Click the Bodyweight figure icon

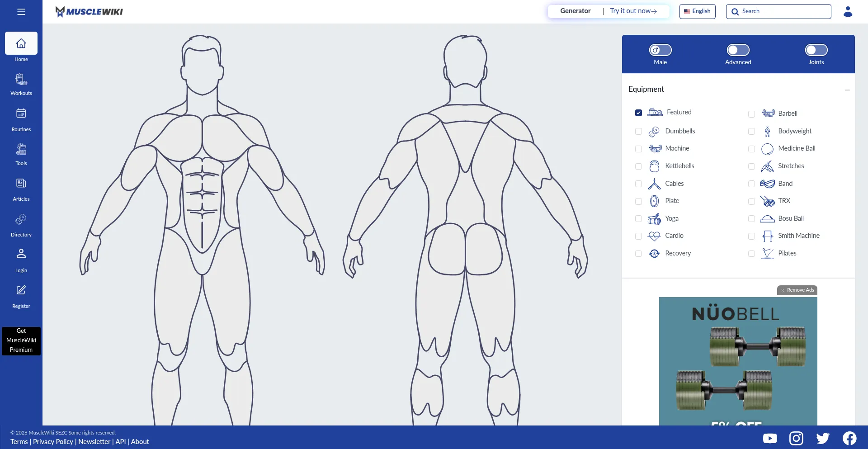pos(767,131)
